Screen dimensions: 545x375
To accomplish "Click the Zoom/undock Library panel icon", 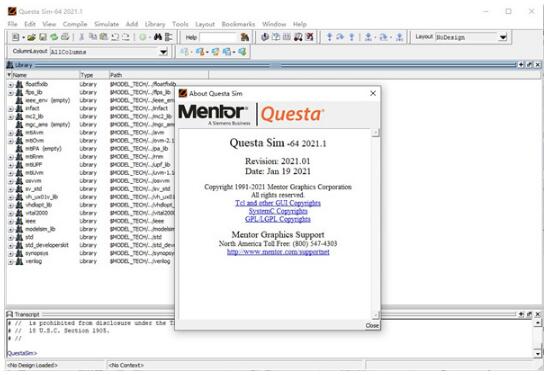I will click(529, 65).
